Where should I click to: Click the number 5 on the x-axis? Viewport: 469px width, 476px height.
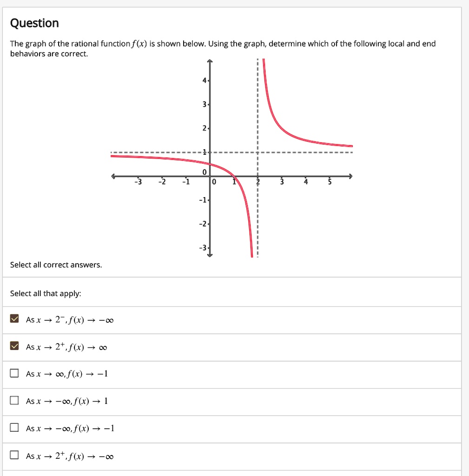click(x=329, y=182)
